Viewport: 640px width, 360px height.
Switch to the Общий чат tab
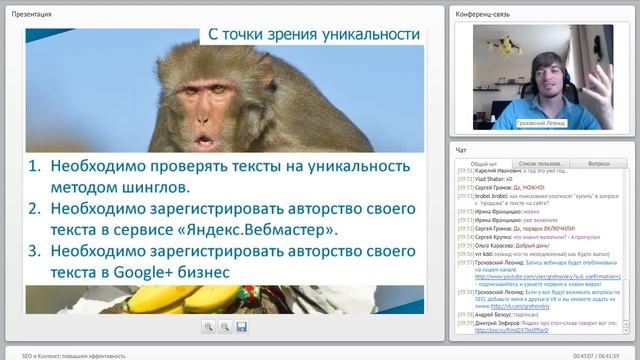484,164
